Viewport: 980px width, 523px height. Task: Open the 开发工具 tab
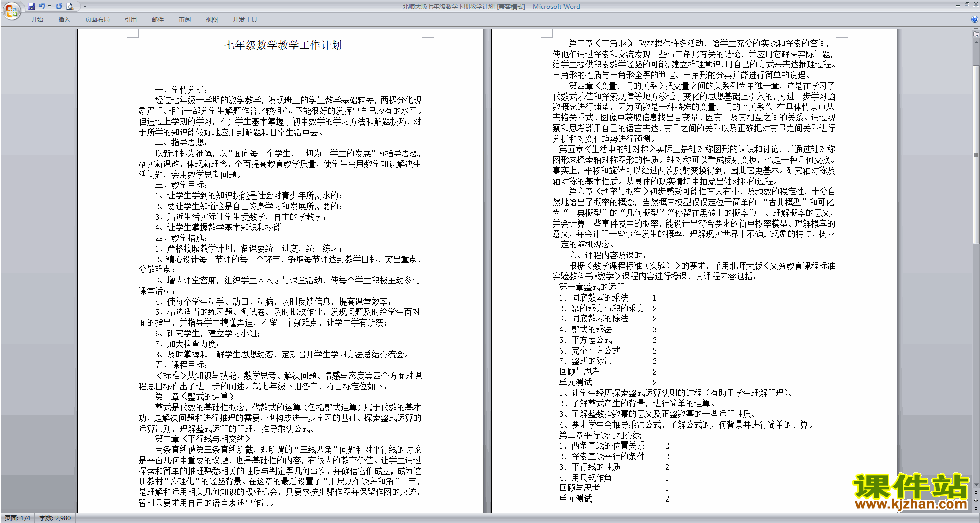245,20
